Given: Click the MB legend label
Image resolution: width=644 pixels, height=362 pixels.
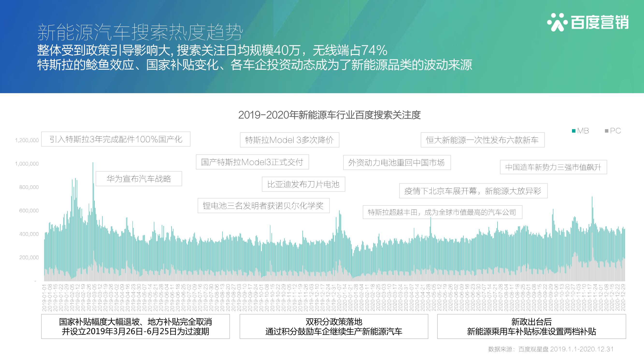Looking at the screenshot, I should 583,131.
